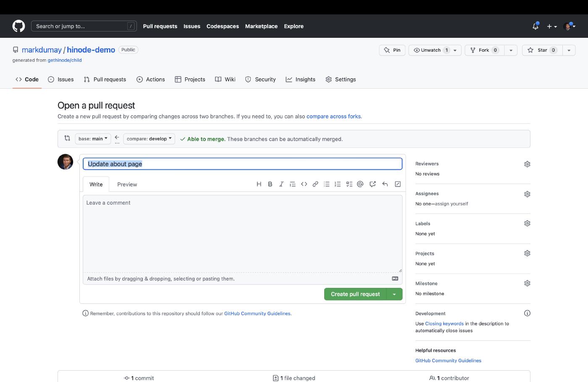Viewport: 588px width, 382px height.
Task: Open the Wiki tab
Action: click(225, 79)
